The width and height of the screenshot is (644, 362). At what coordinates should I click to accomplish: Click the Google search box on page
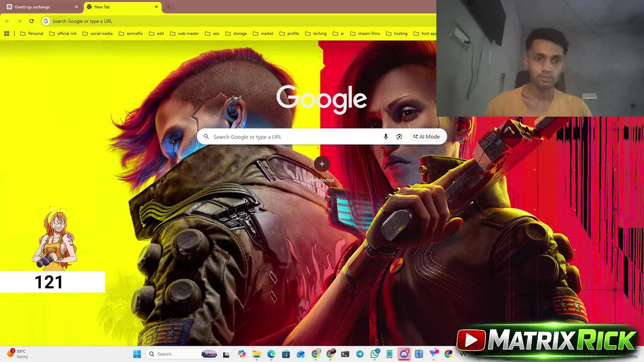(321, 137)
